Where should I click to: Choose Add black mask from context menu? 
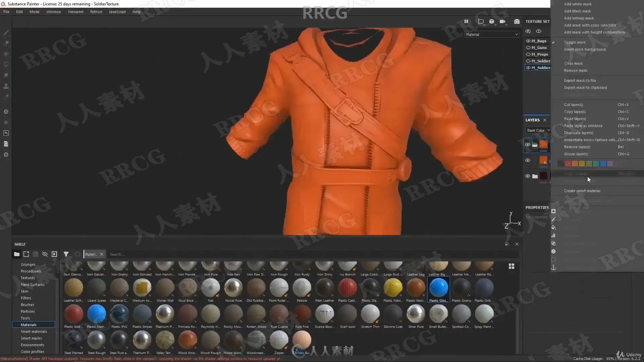(x=577, y=11)
